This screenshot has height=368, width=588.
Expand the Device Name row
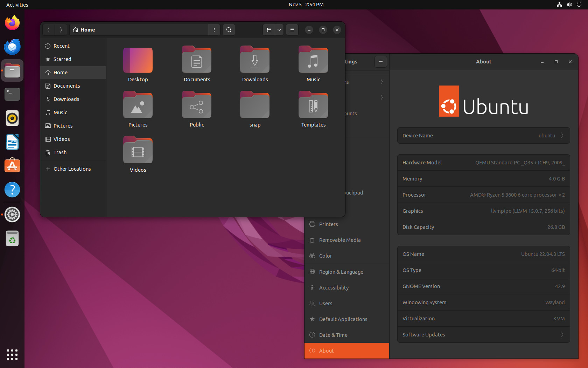click(483, 136)
